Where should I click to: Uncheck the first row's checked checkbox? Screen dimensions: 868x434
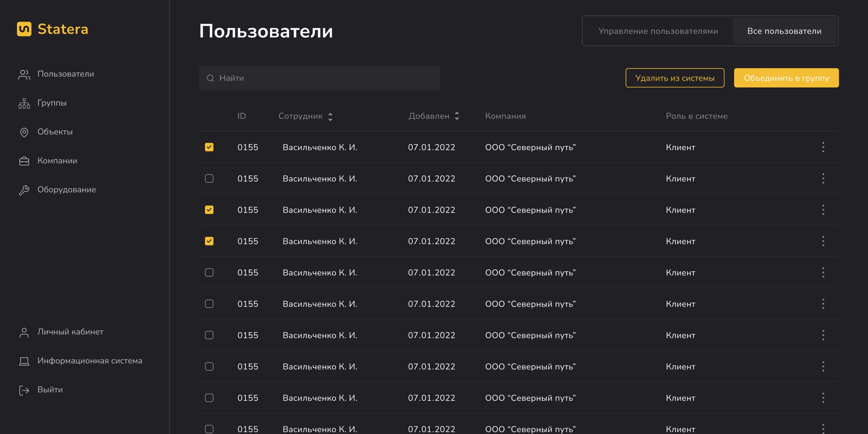coord(209,147)
